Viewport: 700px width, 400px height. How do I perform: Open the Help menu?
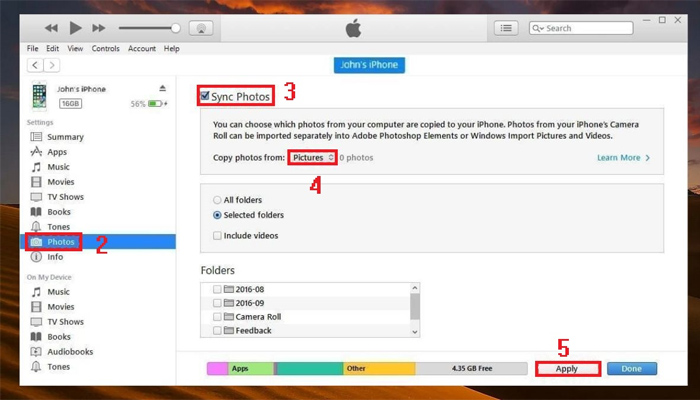(171, 48)
